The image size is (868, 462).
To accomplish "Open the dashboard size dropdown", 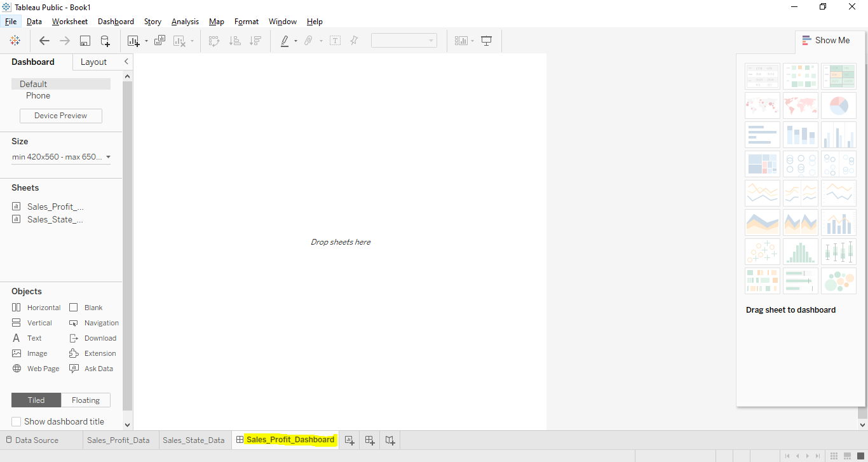I will click(x=61, y=157).
